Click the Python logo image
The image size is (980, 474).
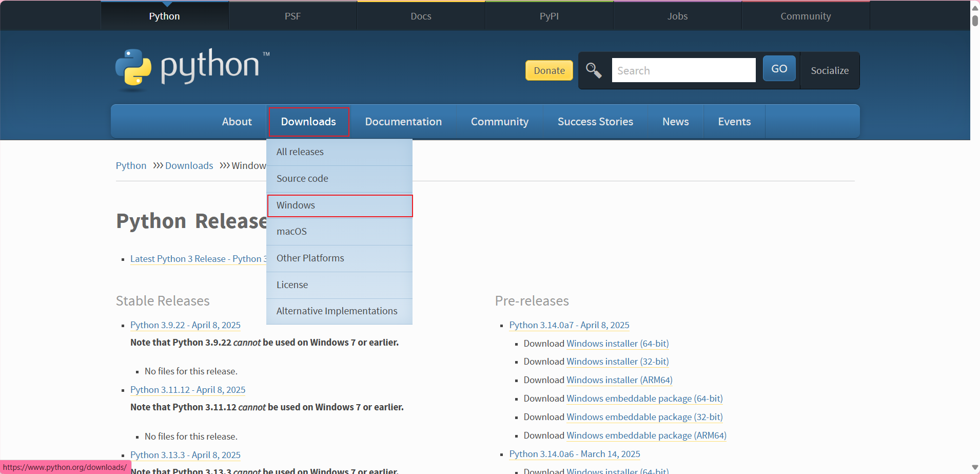coord(192,69)
